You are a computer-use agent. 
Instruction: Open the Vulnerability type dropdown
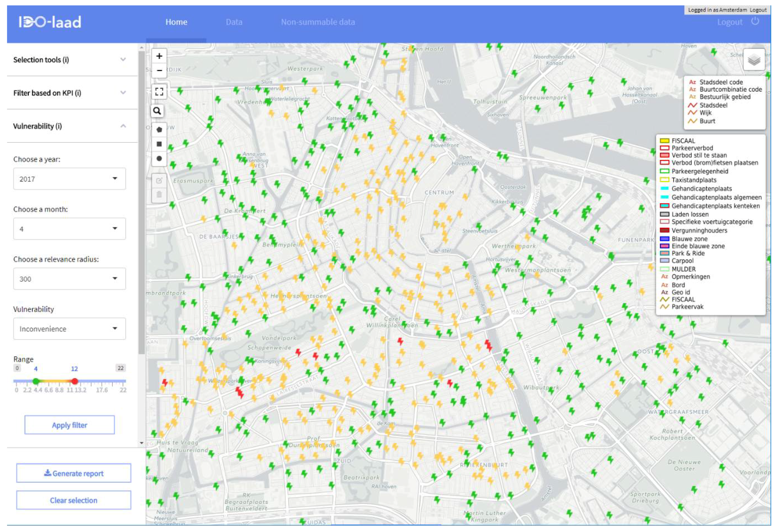(70, 329)
